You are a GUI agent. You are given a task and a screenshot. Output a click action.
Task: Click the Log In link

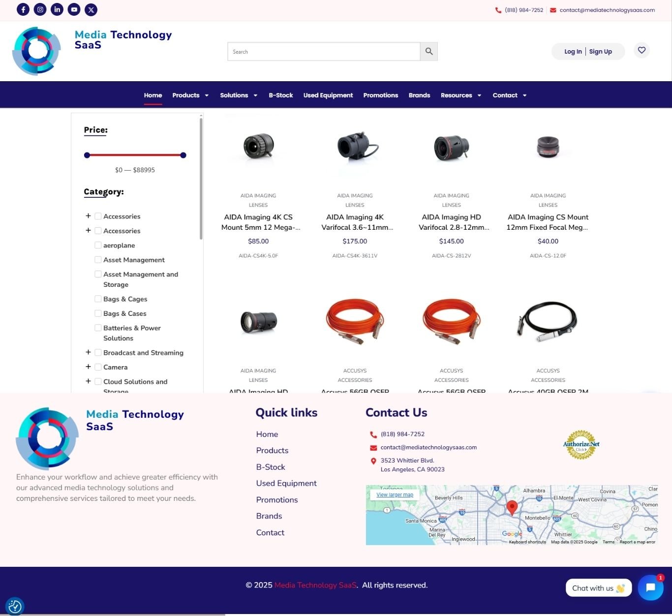point(573,51)
